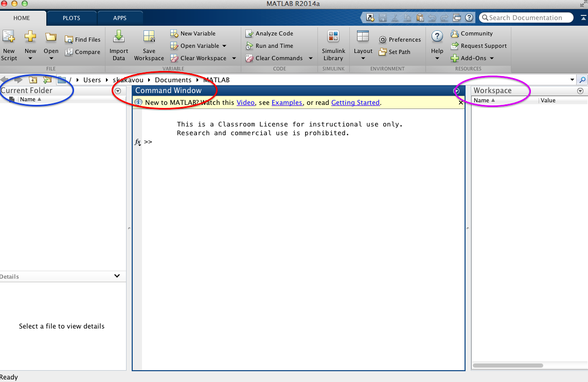This screenshot has width=588, height=382.
Task: Expand the Clear Workspace dropdown arrow
Action: (234, 58)
